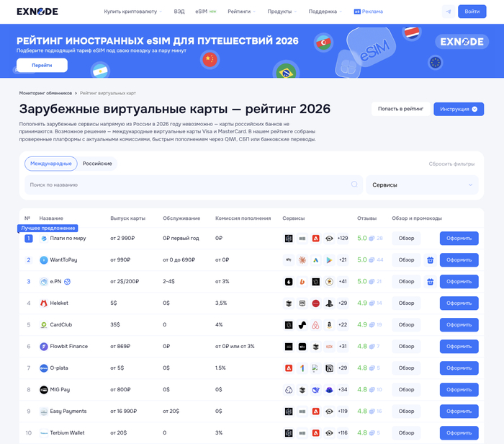Click the PlayStation icon in Heleket row
The height and width of the screenshot is (444, 504).
329,303
